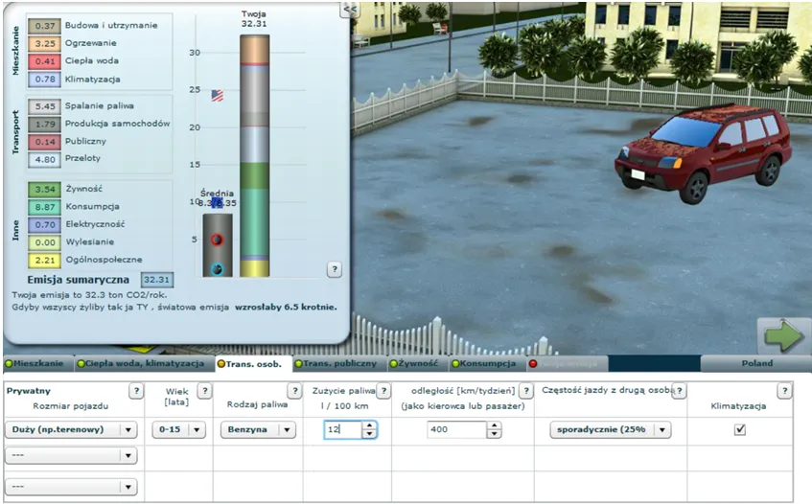The width and height of the screenshot is (812, 504).
Task: Open help for Klimatyzacja column
Action: (x=784, y=391)
